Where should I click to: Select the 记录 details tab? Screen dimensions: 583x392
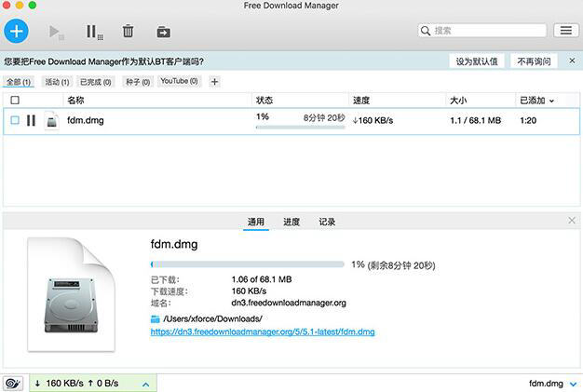pyautogui.click(x=327, y=222)
